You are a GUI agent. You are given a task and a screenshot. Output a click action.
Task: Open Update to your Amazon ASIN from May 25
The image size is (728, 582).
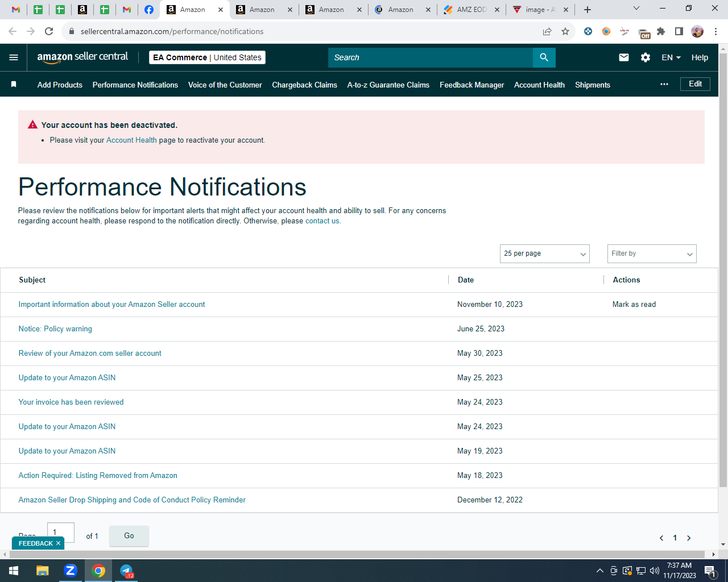(x=67, y=378)
